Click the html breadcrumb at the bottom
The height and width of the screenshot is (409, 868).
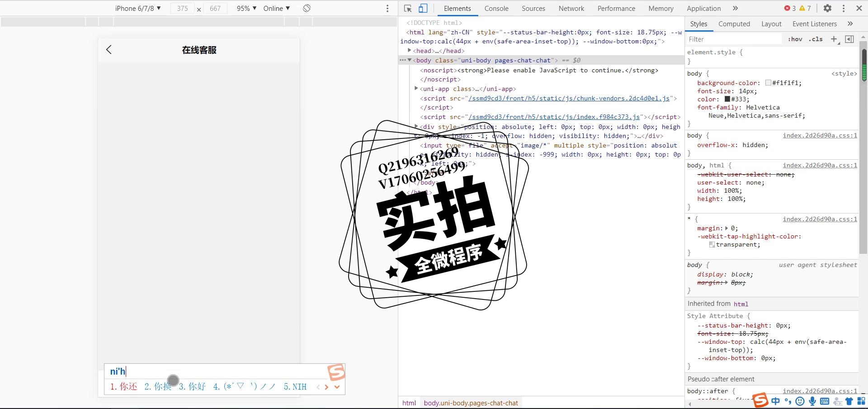coord(409,403)
